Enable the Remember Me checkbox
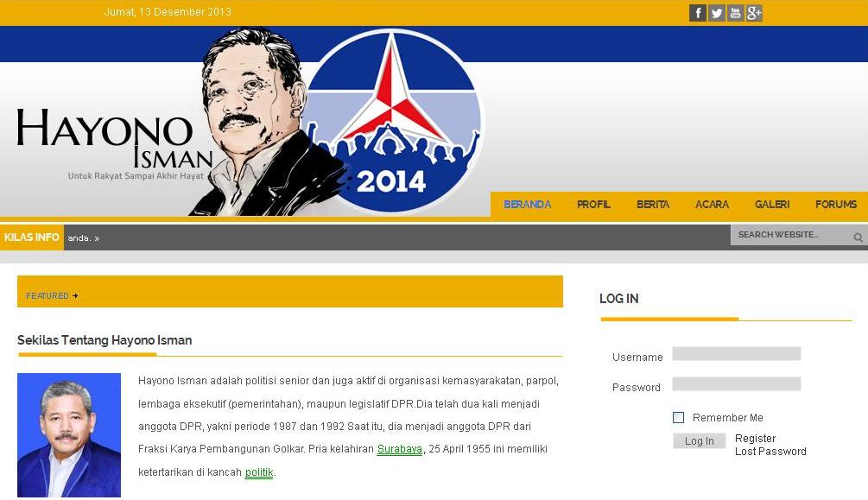The width and height of the screenshot is (868, 500). pyautogui.click(x=678, y=417)
